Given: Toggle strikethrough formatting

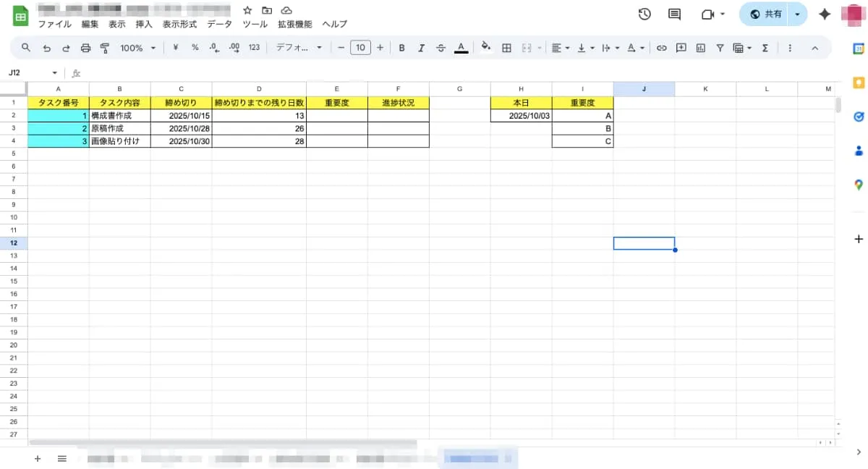Looking at the screenshot, I should point(441,47).
